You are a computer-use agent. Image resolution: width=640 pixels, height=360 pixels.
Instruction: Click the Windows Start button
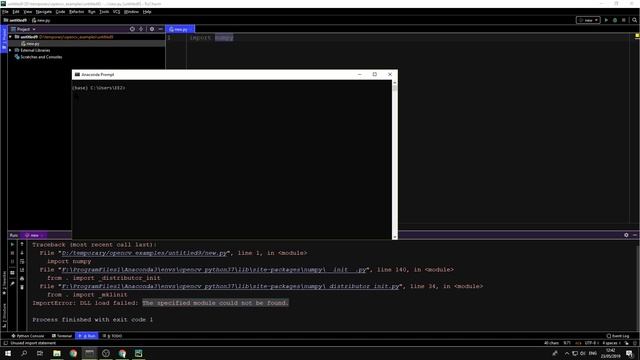[x=8, y=353]
